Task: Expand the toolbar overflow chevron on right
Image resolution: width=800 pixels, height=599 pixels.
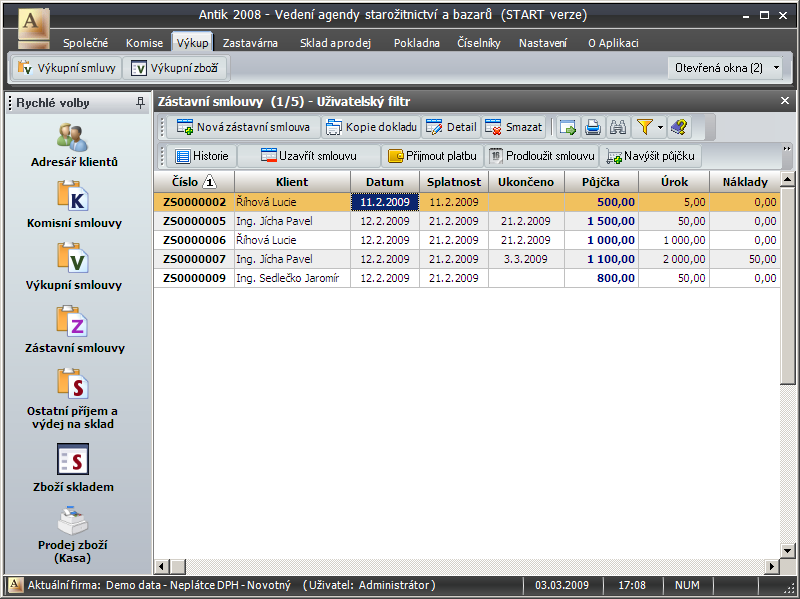Action: 787,149
